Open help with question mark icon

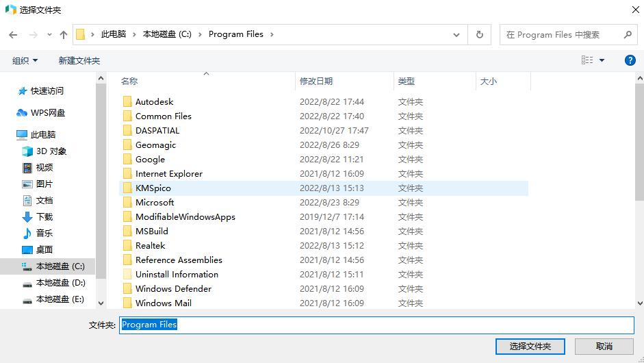pyautogui.click(x=630, y=60)
